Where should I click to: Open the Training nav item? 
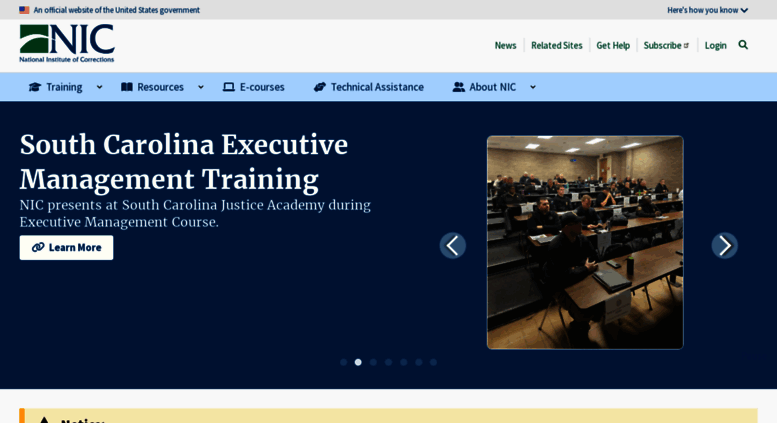64,87
